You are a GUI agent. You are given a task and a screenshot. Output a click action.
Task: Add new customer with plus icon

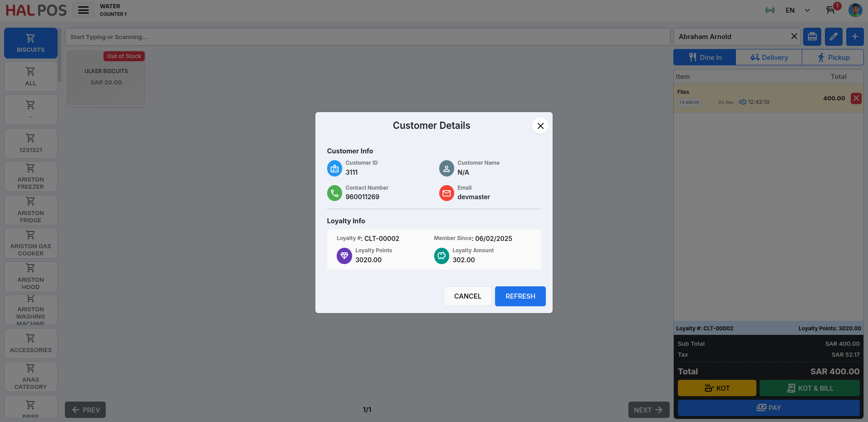coord(855,37)
